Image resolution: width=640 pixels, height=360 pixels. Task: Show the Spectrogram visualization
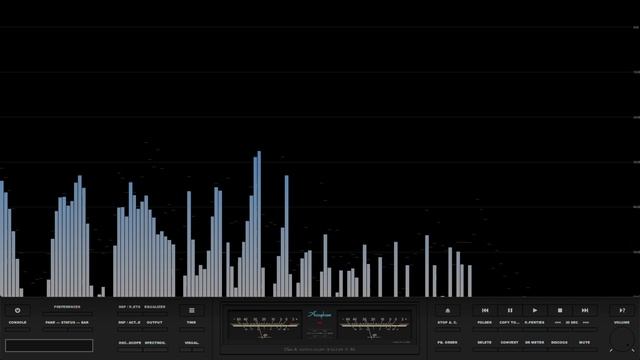click(155, 343)
